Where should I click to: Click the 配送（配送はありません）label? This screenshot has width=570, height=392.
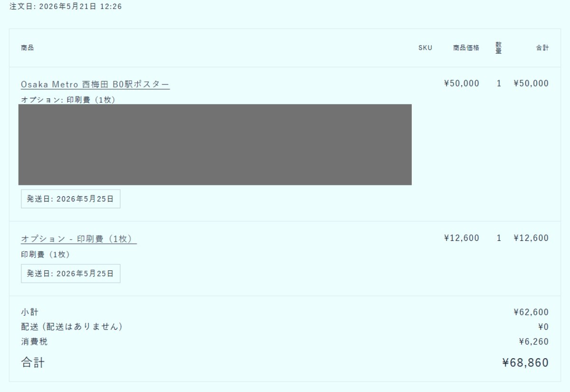[72, 327]
